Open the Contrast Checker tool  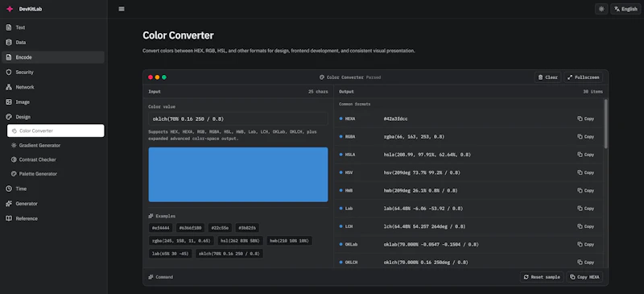pos(56,159)
